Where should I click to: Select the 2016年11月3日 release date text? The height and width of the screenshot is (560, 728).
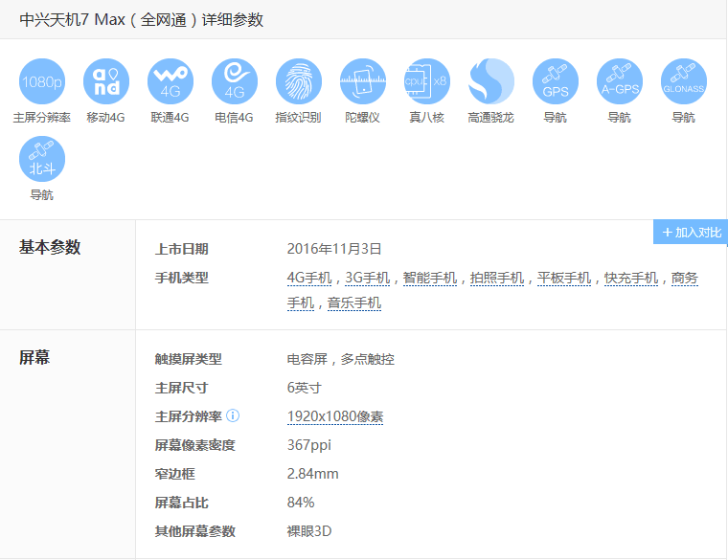tap(334, 249)
